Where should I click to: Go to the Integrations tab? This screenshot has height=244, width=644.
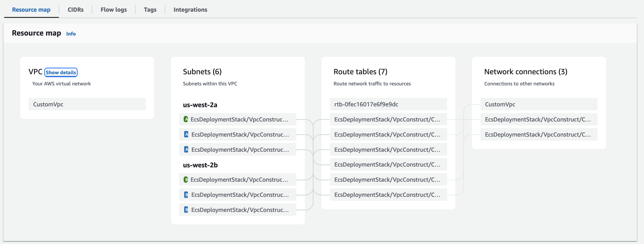[190, 10]
